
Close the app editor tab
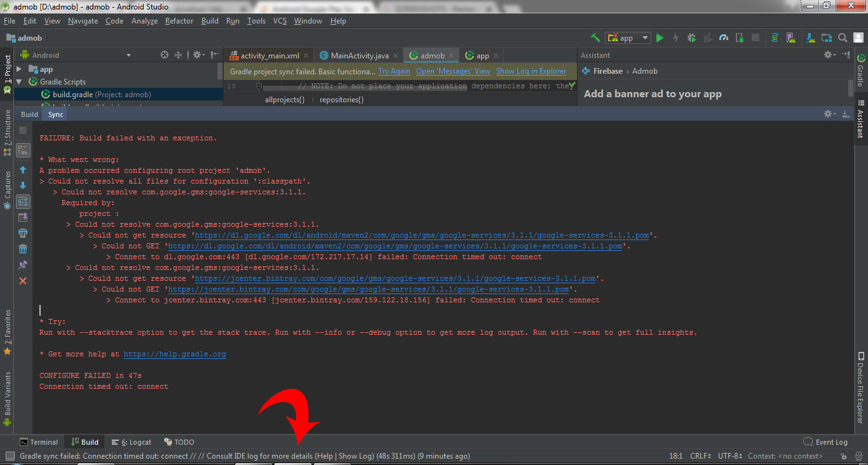(x=496, y=56)
